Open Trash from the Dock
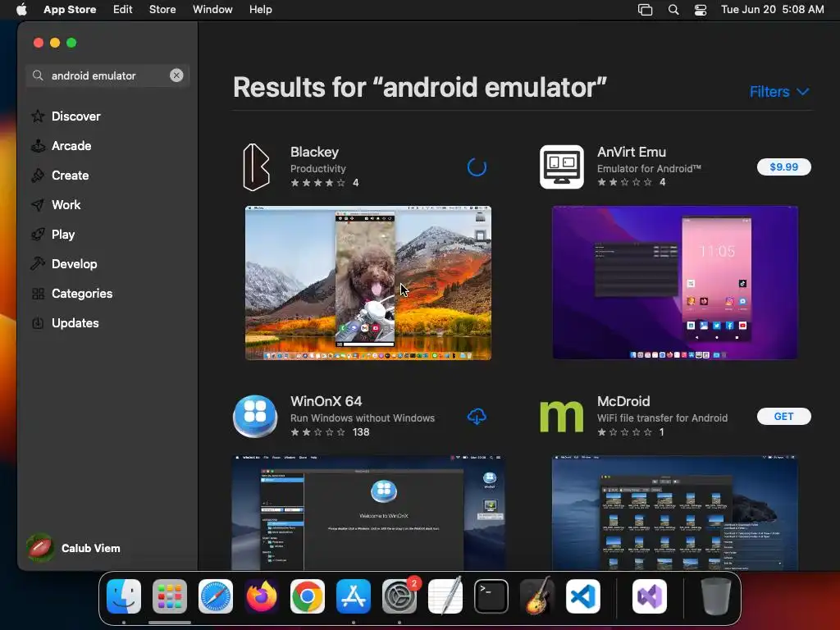Viewport: 840px width, 630px height. pyautogui.click(x=716, y=596)
